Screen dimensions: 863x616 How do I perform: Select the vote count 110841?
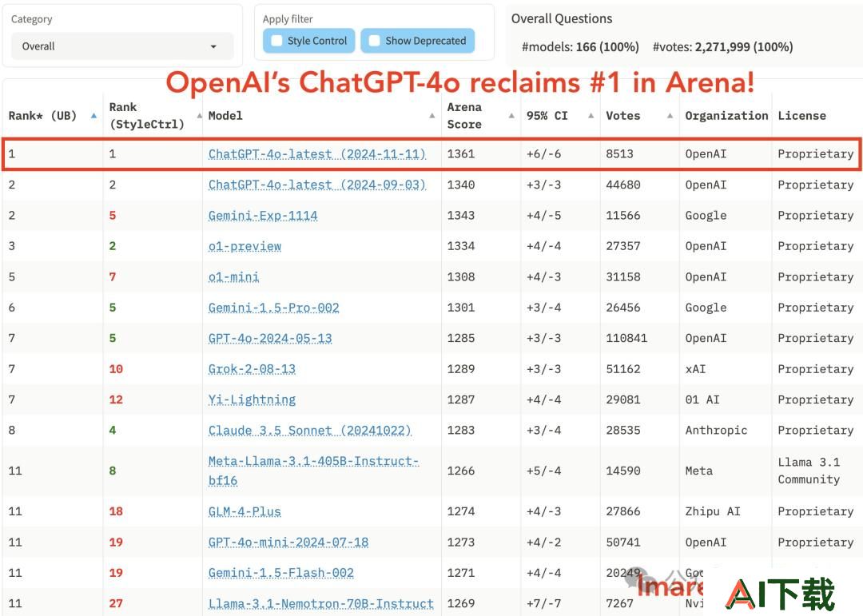click(627, 339)
